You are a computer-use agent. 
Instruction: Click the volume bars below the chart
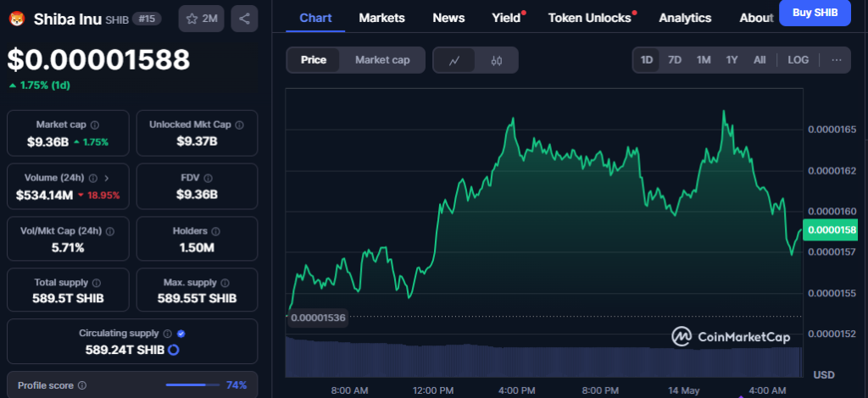(x=543, y=357)
